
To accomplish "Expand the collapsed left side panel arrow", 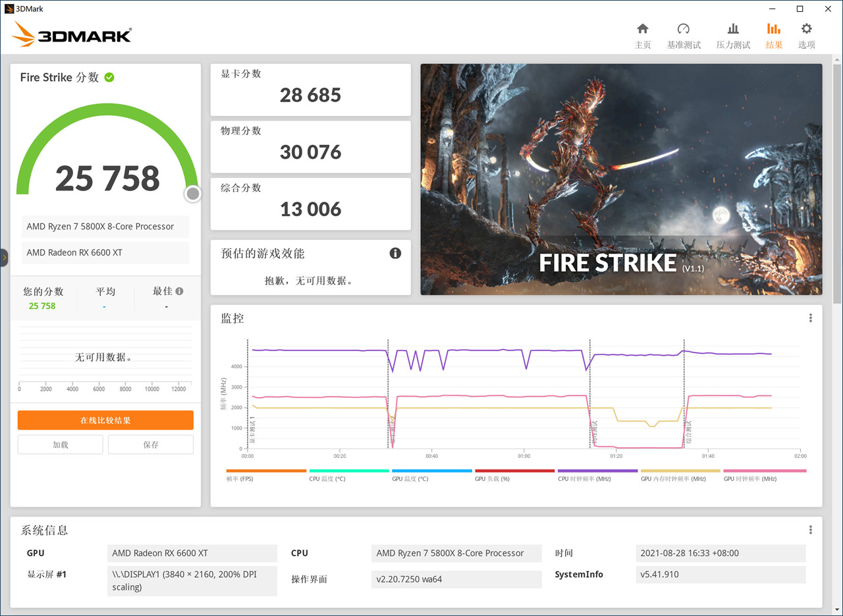I will [3, 258].
